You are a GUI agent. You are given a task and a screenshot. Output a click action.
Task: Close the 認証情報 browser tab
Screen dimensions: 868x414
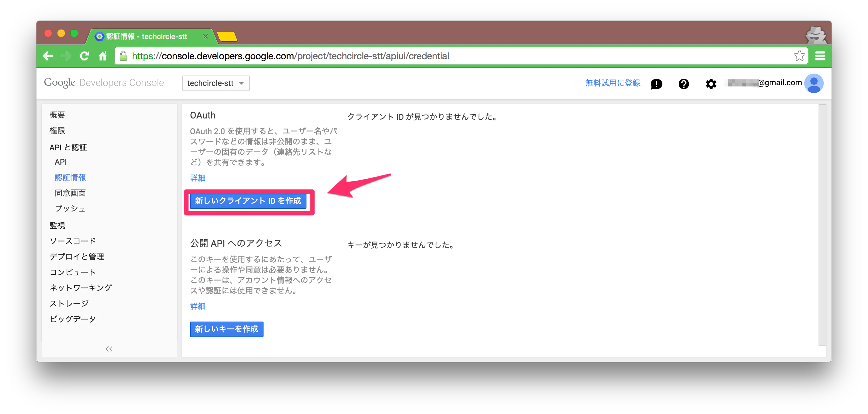tap(205, 36)
